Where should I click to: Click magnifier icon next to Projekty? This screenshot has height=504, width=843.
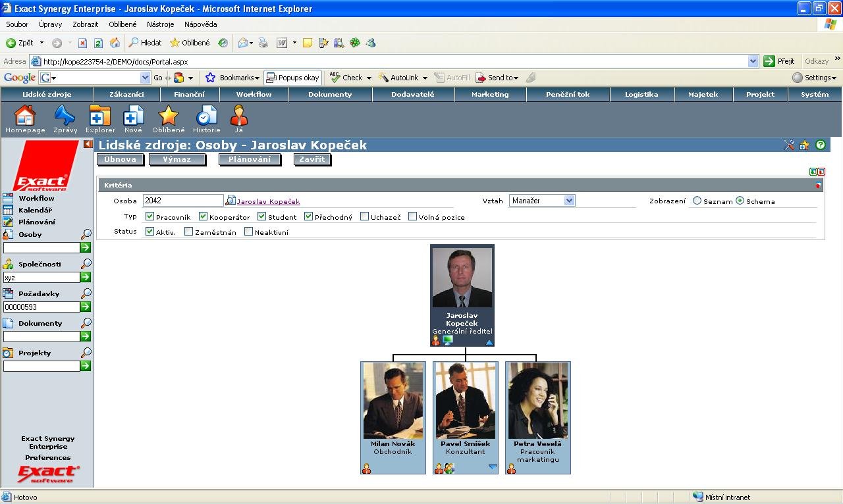click(86, 353)
